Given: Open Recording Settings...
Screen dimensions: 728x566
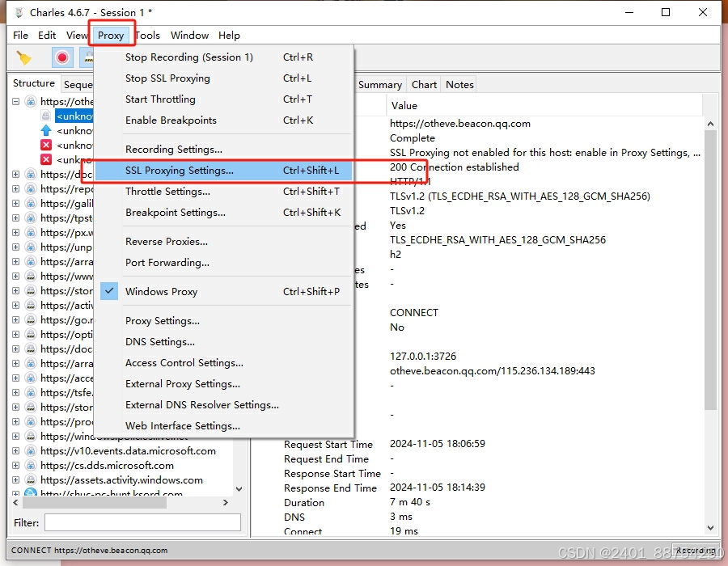Looking at the screenshot, I should [x=223, y=150].
